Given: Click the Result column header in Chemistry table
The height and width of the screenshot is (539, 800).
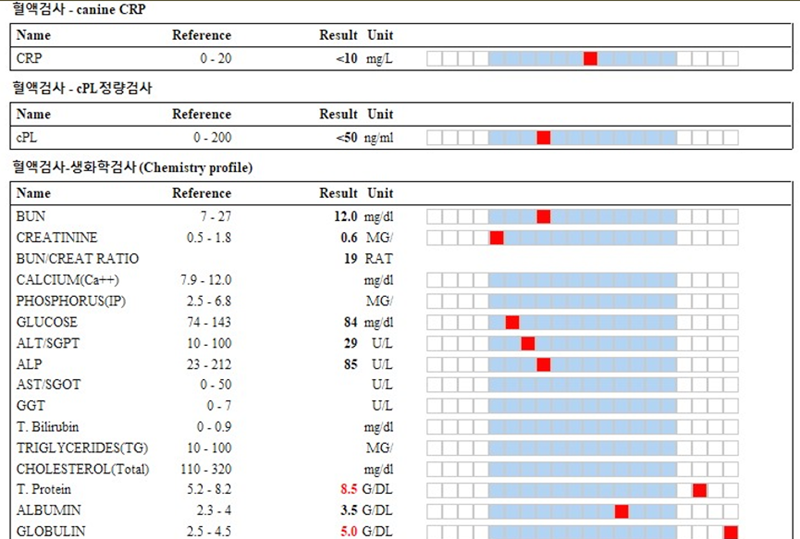Looking at the screenshot, I should 338,193.
